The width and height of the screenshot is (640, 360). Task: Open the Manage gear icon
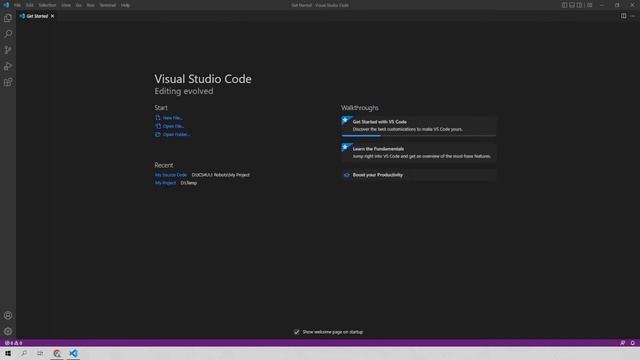click(x=8, y=331)
